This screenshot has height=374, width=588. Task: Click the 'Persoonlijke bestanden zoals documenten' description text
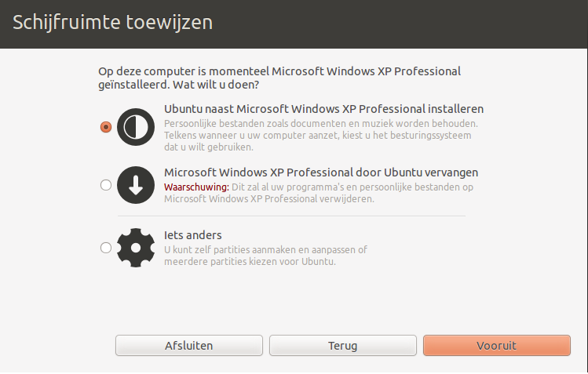click(x=321, y=124)
